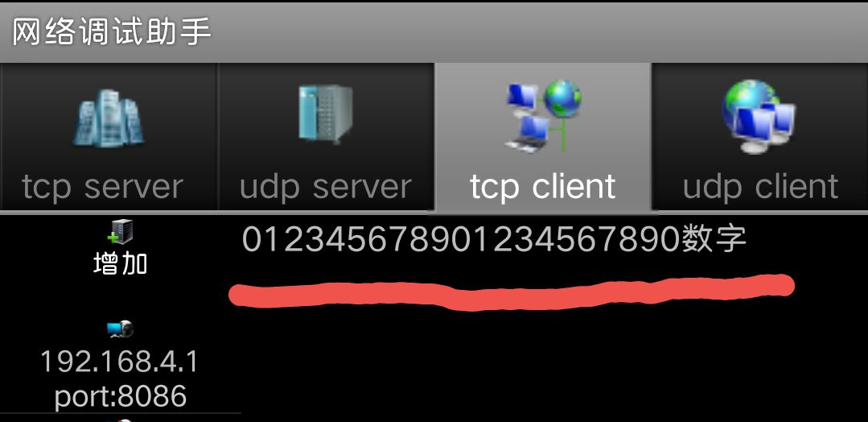Click the udp server tower icon

(325, 115)
